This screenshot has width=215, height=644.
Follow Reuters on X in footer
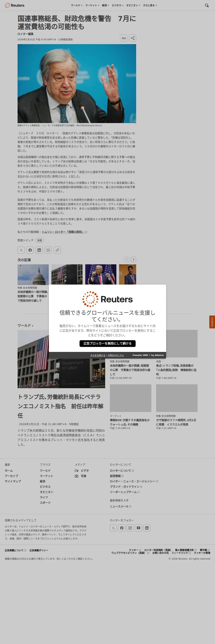[113, 528]
